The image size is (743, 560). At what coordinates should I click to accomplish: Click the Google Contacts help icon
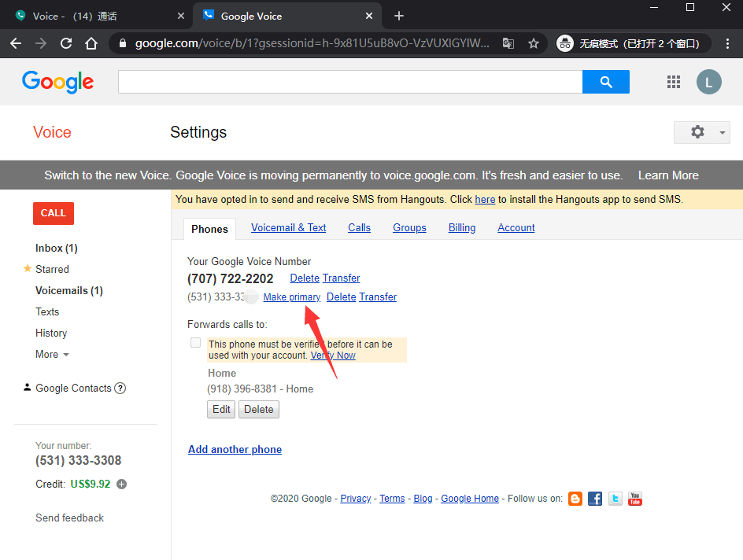(120, 388)
